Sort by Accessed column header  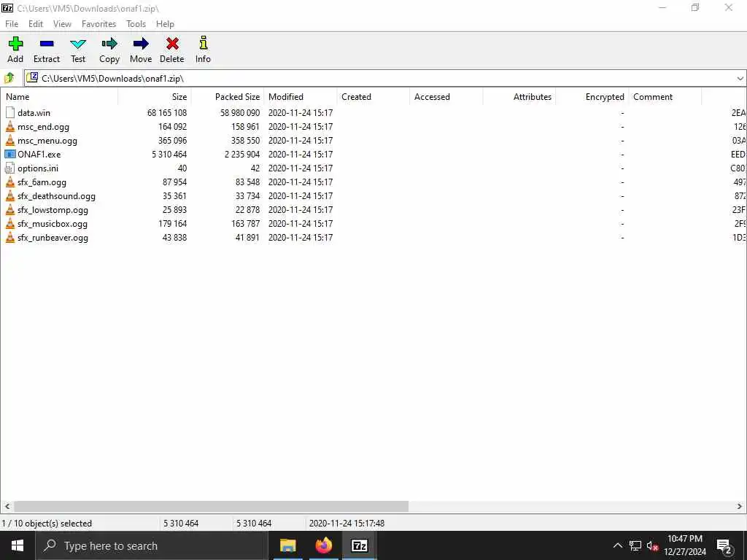click(446, 97)
